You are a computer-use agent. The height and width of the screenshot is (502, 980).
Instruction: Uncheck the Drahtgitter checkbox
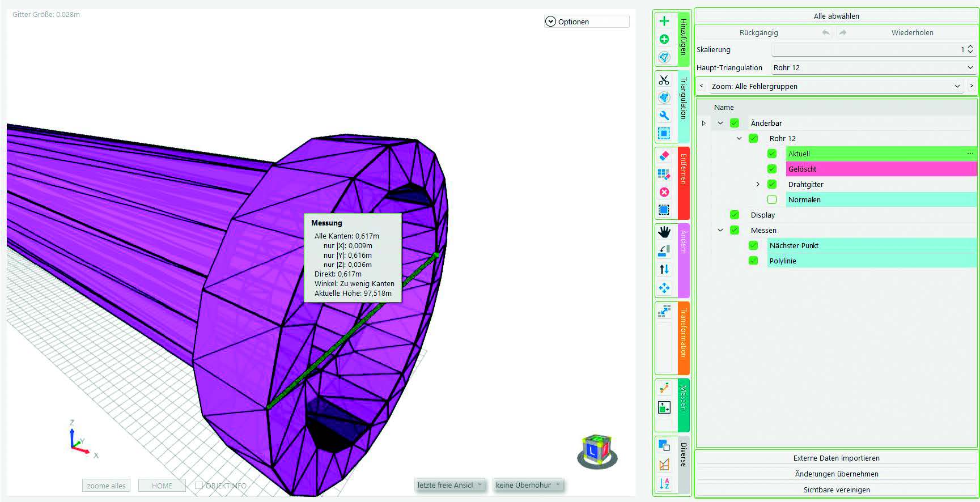[772, 184]
